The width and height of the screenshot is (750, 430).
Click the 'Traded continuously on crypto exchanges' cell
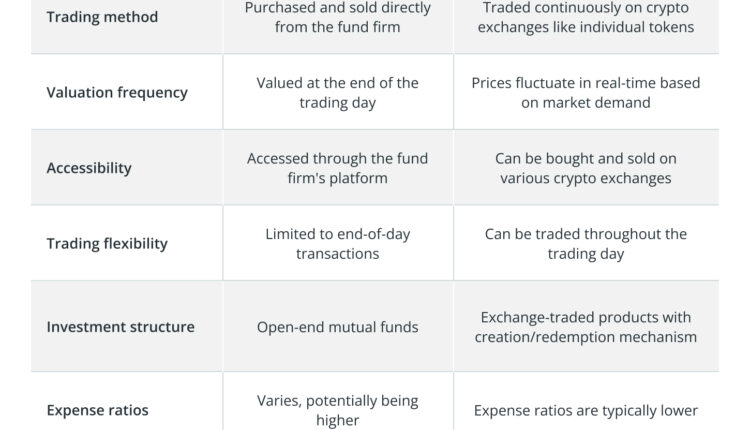coord(586,17)
